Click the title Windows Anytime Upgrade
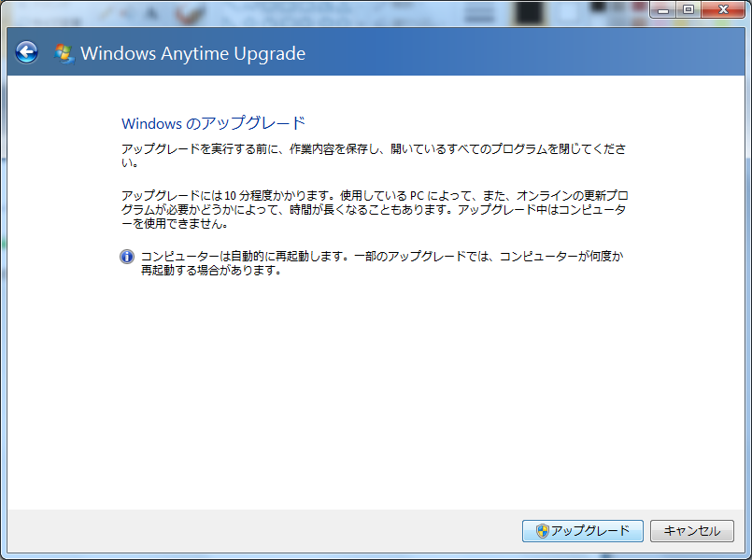 pos(192,53)
